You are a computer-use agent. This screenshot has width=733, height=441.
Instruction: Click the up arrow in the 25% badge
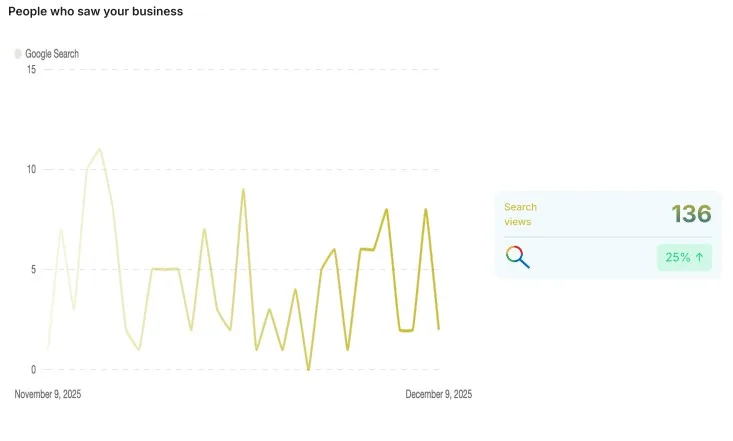point(699,257)
